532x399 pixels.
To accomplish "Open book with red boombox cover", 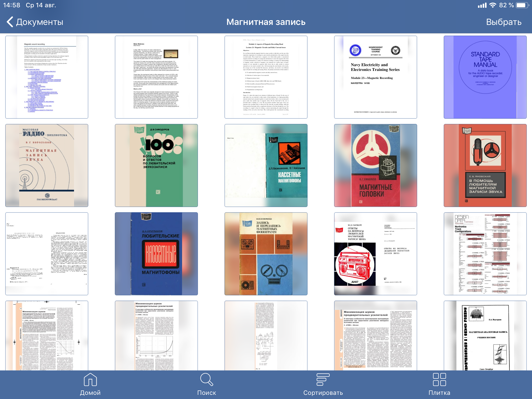I will pyautogui.click(x=375, y=254).
